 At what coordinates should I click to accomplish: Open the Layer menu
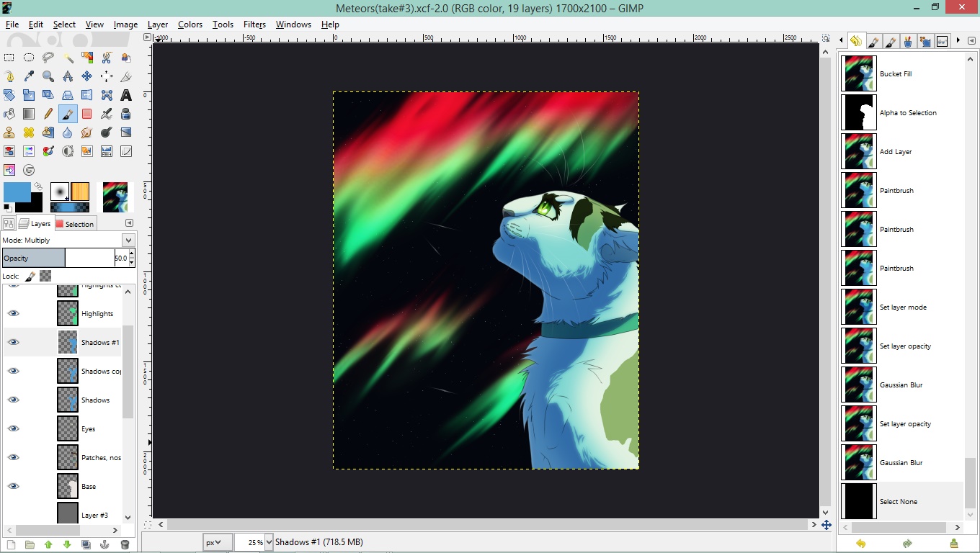158,24
